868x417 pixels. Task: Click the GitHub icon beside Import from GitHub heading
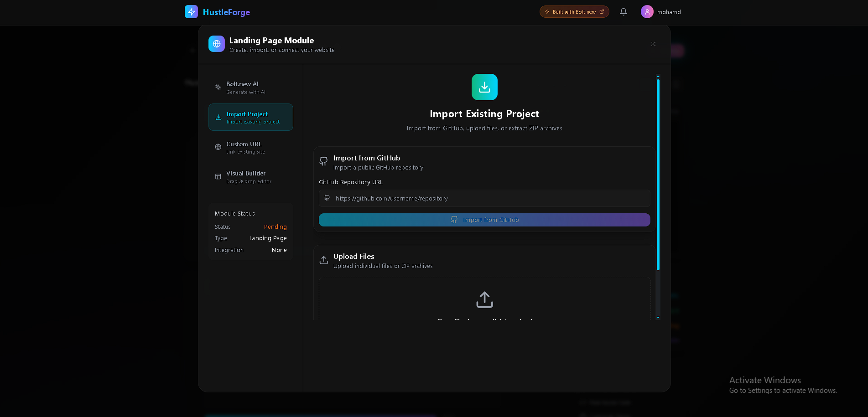(323, 161)
